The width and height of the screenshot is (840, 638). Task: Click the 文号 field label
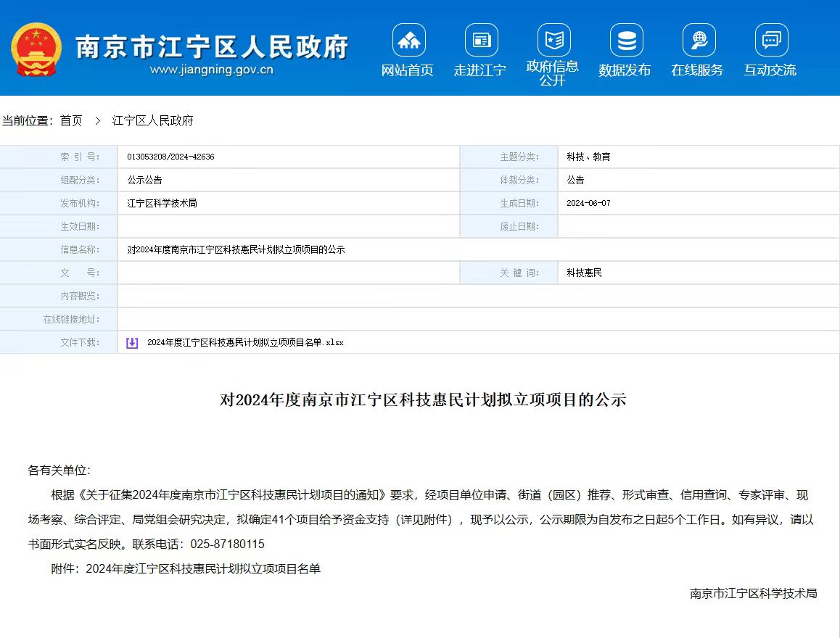(x=80, y=273)
